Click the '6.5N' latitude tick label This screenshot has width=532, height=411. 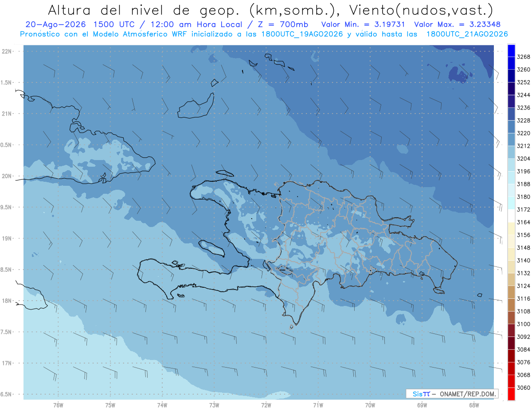point(6,394)
